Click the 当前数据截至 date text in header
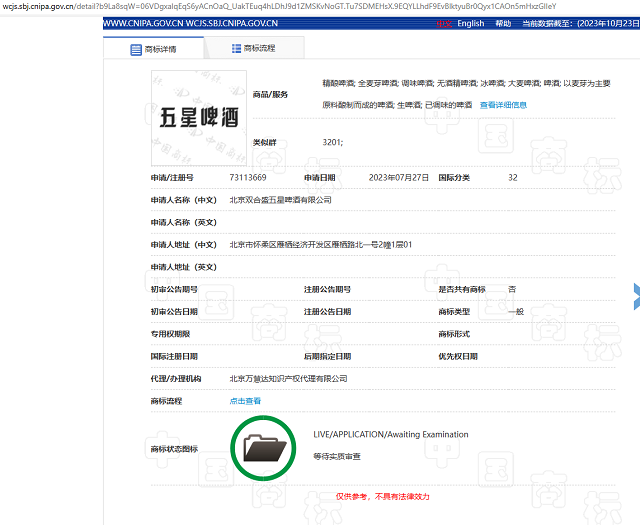 [581, 24]
